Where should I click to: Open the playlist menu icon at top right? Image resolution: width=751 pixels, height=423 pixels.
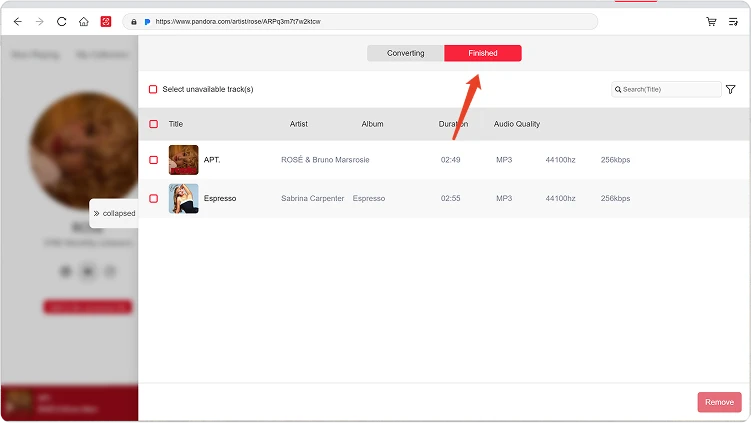(x=733, y=21)
